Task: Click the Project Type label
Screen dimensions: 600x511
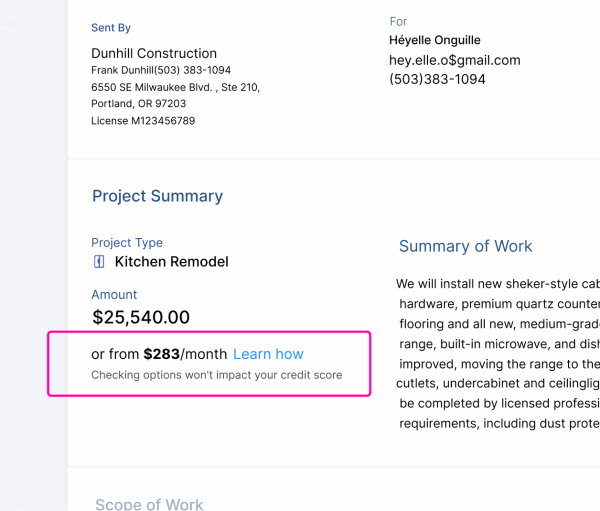Action: pos(127,242)
